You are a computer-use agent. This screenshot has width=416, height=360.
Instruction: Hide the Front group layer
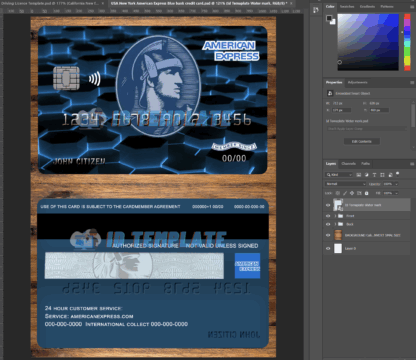click(x=328, y=216)
